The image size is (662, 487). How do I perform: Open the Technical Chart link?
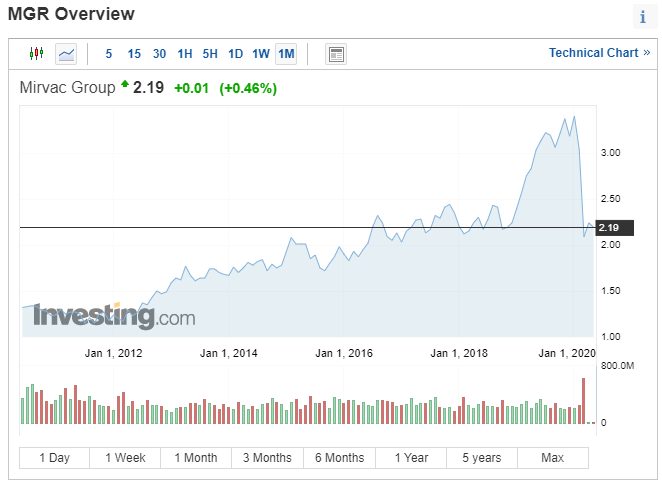pyautogui.click(x=599, y=53)
